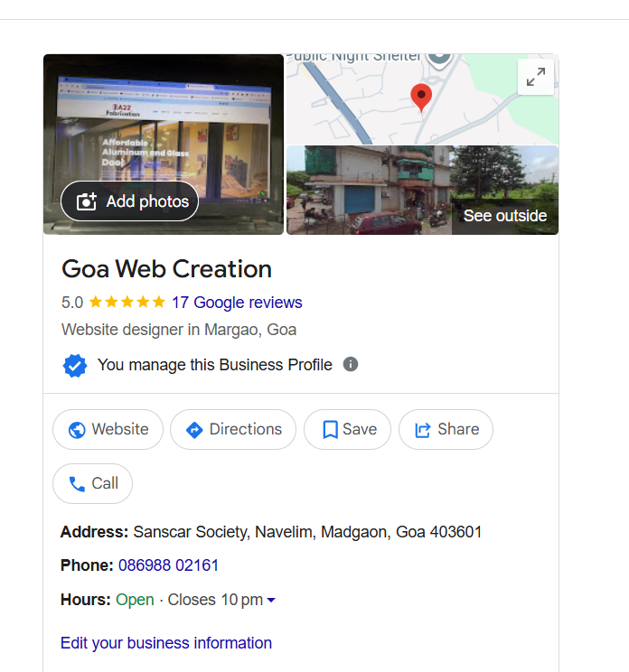Click the Goa Web Creation title
629x672 pixels.
(166, 269)
